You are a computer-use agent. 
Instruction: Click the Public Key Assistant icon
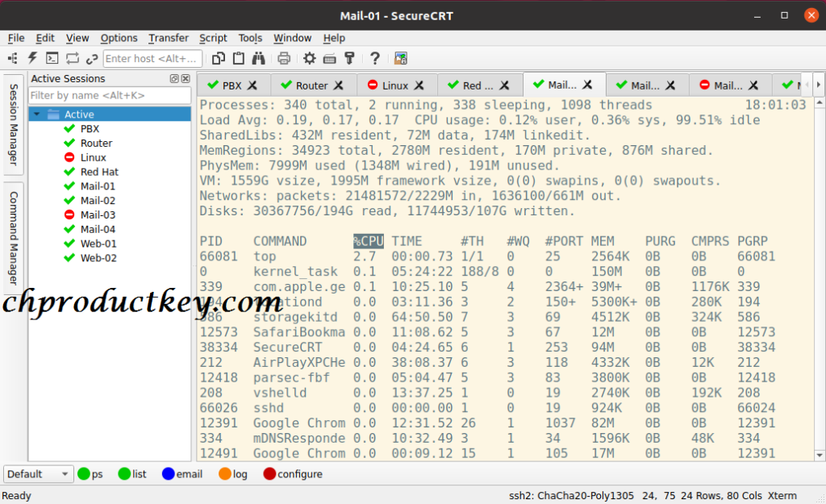click(349, 58)
